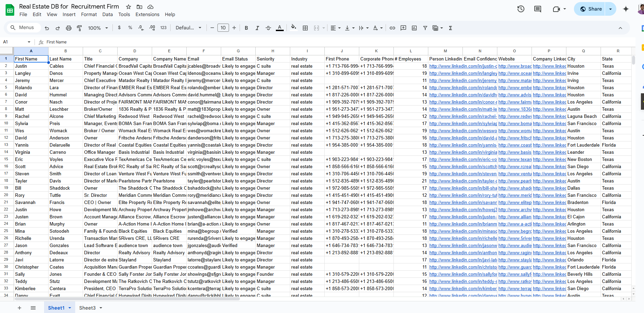Open Name box dropdown arrow
Image resolution: width=644 pixels, height=313 pixels.
point(29,42)
